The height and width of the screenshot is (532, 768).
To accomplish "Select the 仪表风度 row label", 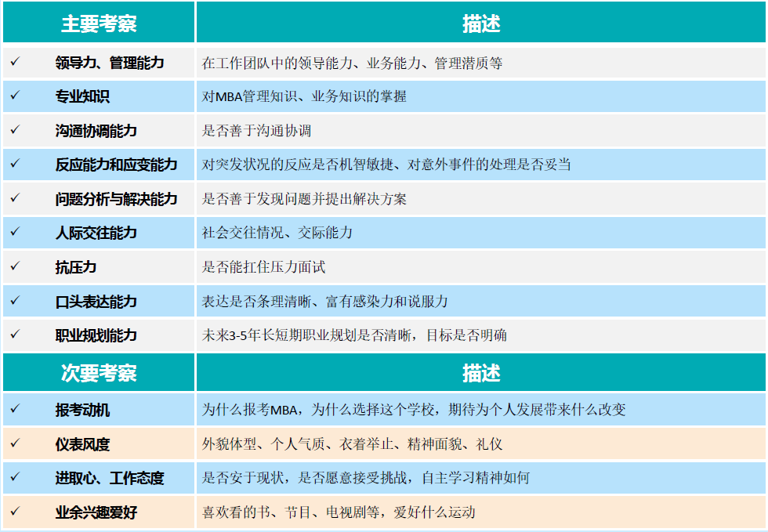I will point(82,444).
